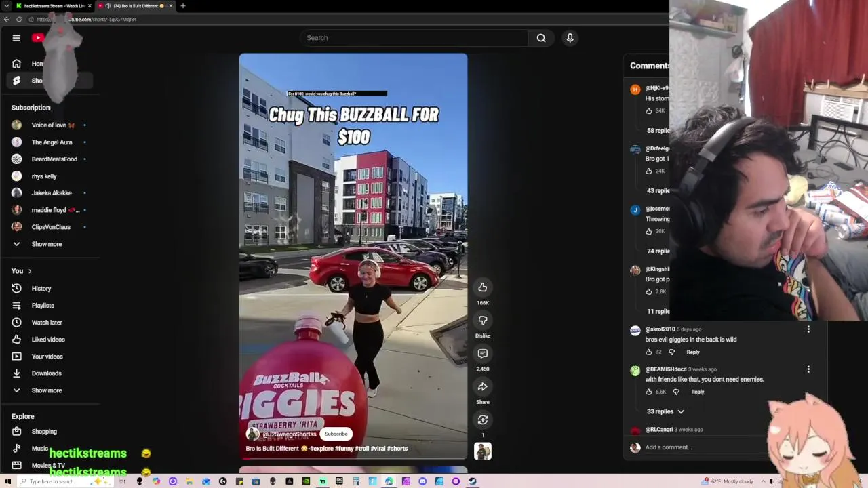Open comments via the 2,460 comment icon
Image resolution: width=868 pixels, height=488 pixels.
coord(483,353)
